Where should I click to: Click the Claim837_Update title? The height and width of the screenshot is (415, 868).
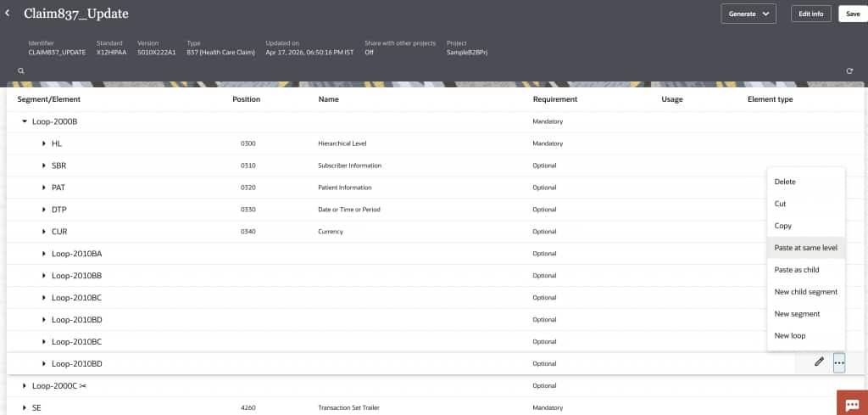pyautogui.click(x=75, y=14)
